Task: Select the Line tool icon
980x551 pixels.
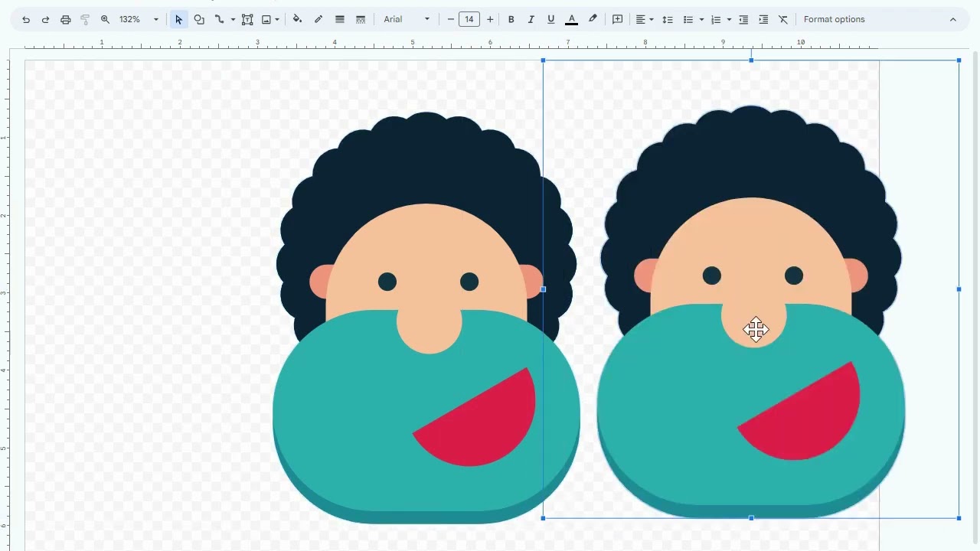Action: (219, 19)
